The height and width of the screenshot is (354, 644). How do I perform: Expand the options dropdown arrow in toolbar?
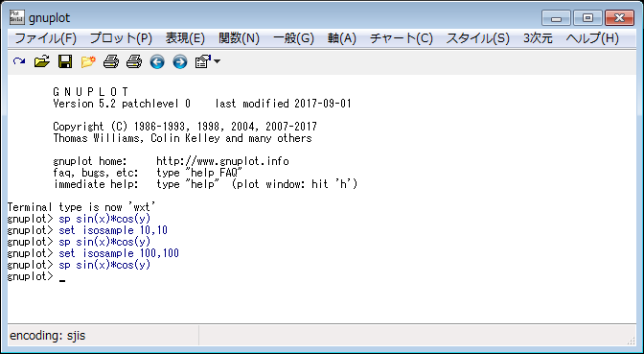[x=217, y=61]
